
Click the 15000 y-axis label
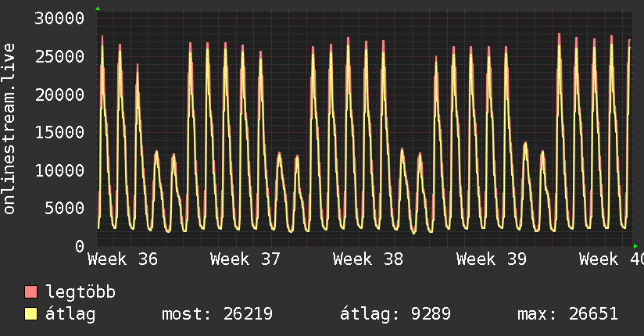tap(59, 133)
